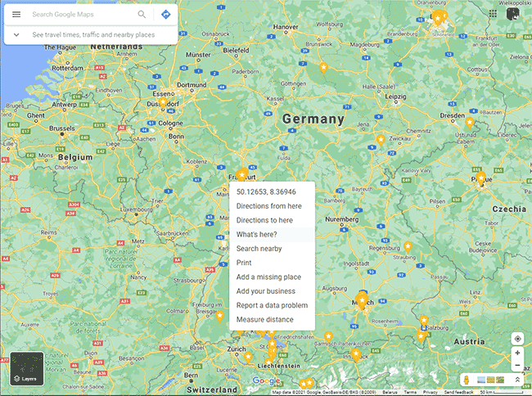Click the saved star pin at Düsseldorf
Viewport: 532px width, 396px height.
(x=163, y=103)
